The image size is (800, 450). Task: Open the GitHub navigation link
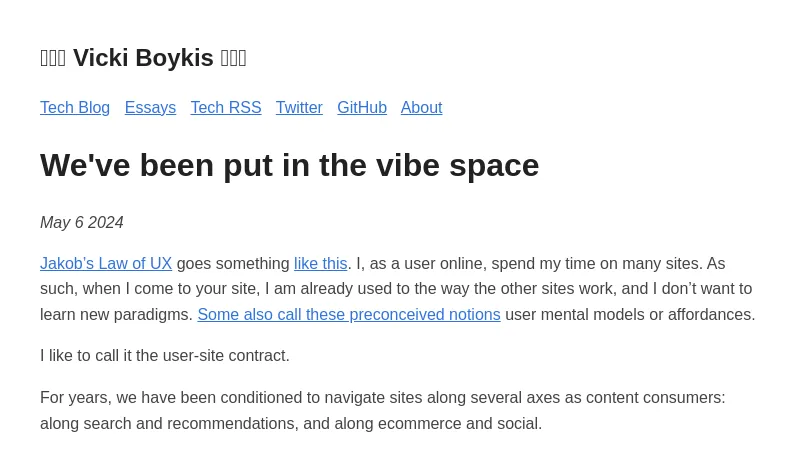coord(362,108)
